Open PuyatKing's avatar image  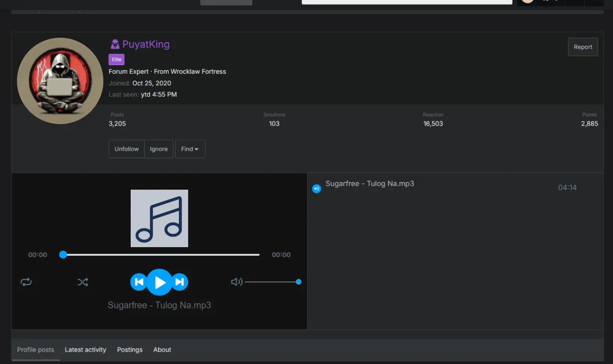point(60,81)
